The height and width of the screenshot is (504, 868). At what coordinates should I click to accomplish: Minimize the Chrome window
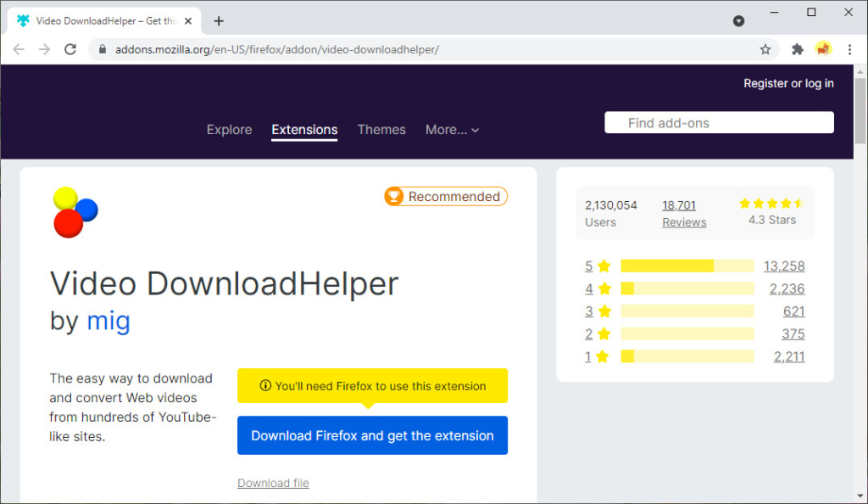click(775, 12)
